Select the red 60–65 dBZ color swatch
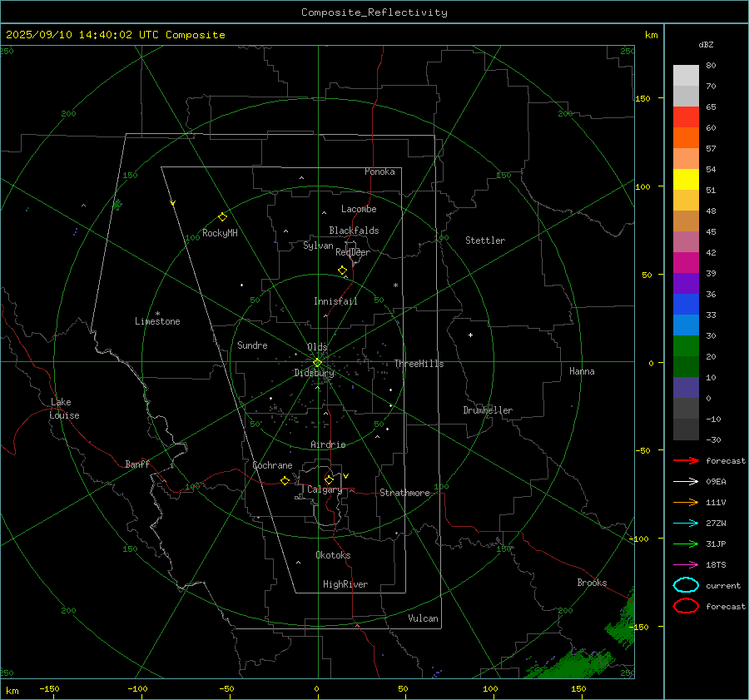 [686, 117]
